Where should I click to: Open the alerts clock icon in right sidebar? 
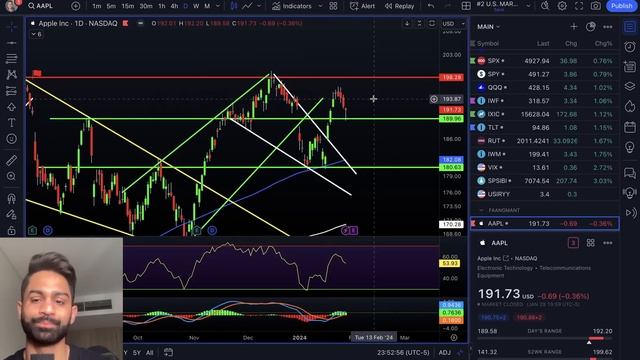click(x=630, y=47)
